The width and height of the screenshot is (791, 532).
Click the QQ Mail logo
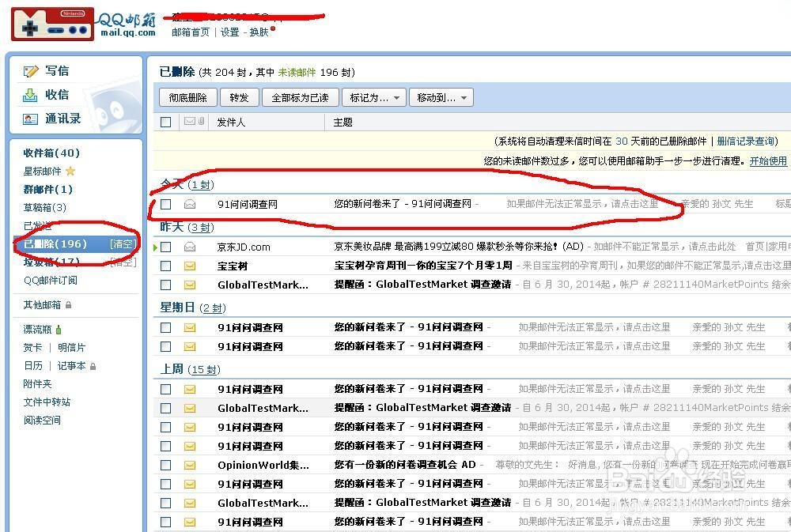(84, 24)
